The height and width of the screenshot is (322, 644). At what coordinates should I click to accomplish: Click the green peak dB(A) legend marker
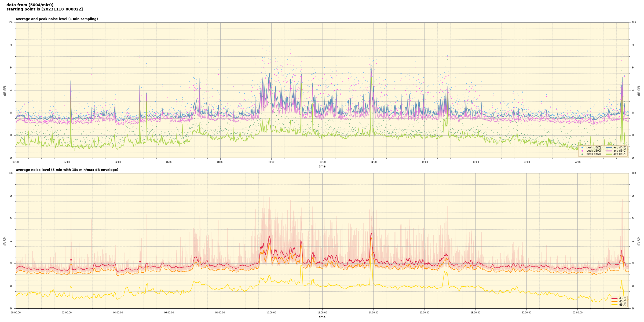pyautogui.click(x=582, y=154)
